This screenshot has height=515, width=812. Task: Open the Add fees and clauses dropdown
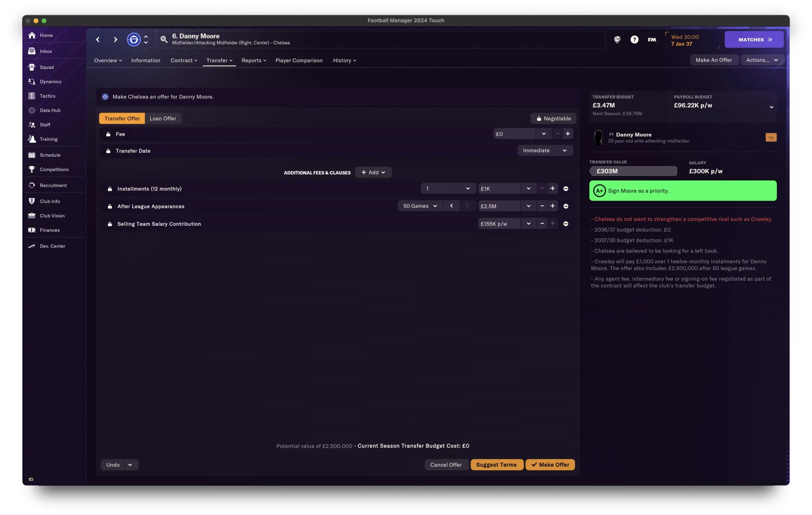pos(373,172)
